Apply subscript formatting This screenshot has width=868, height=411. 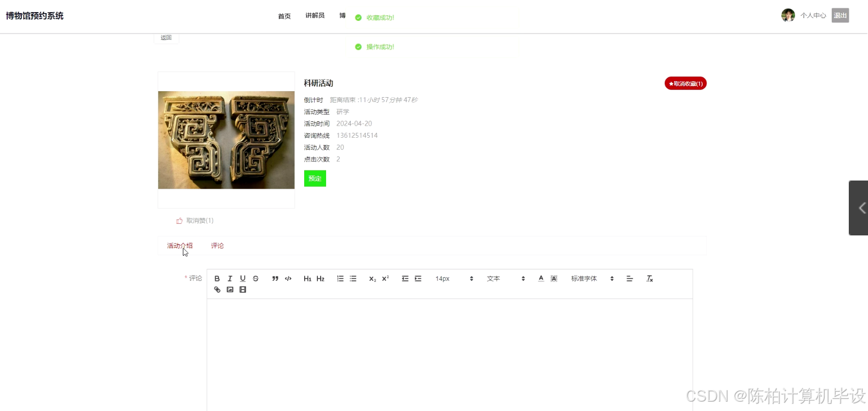point(372,279)
